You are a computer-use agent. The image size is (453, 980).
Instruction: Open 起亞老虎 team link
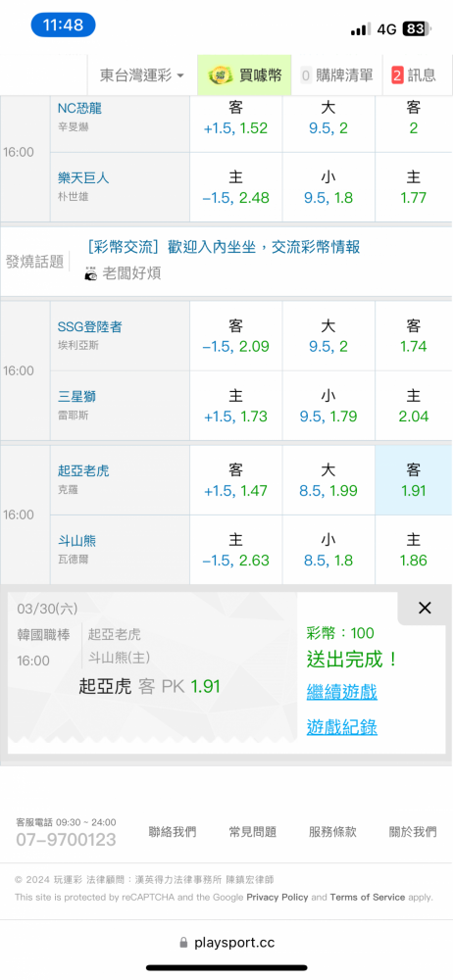(x=83, y=470)
